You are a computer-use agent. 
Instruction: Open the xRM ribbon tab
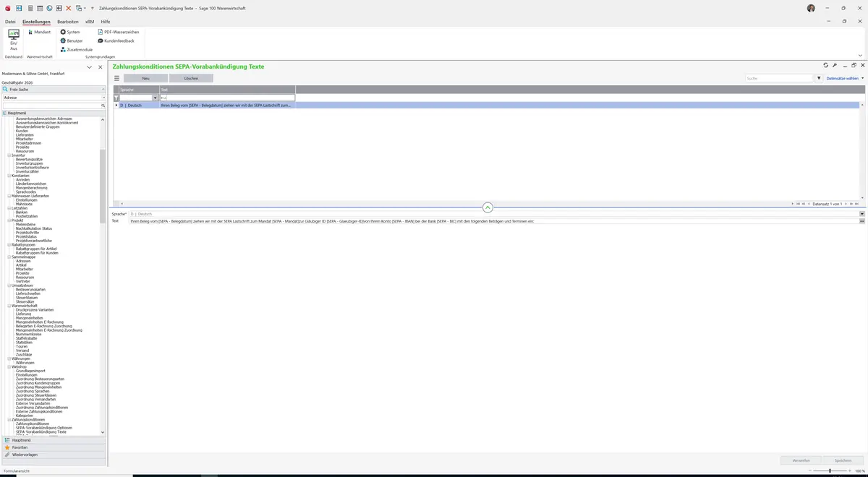pyautogui.click(x=90, y=22)
